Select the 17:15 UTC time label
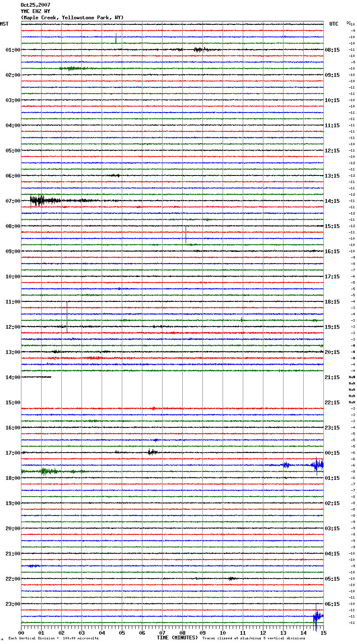The height and width of the screenshot is (644, 357). click(332, 277)
